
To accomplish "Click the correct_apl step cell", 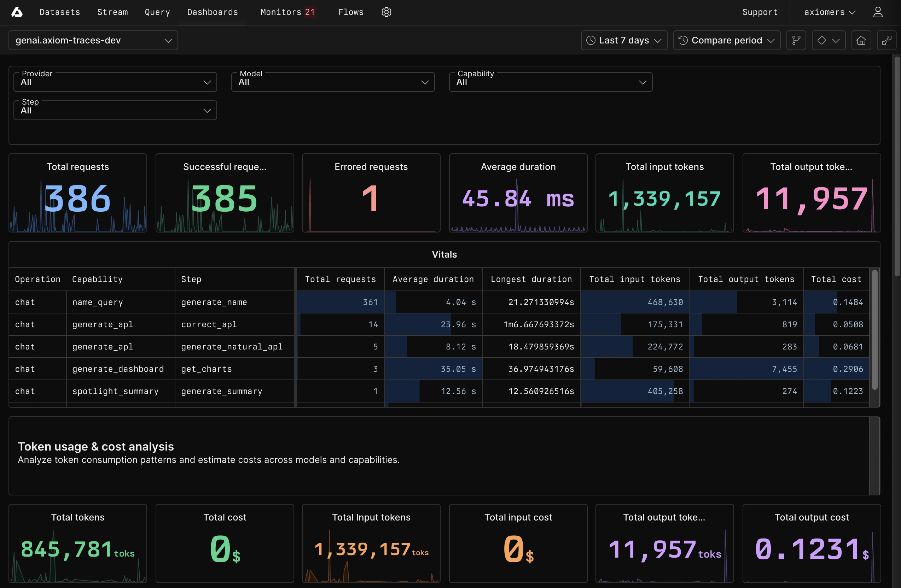I will click(235, 324).
